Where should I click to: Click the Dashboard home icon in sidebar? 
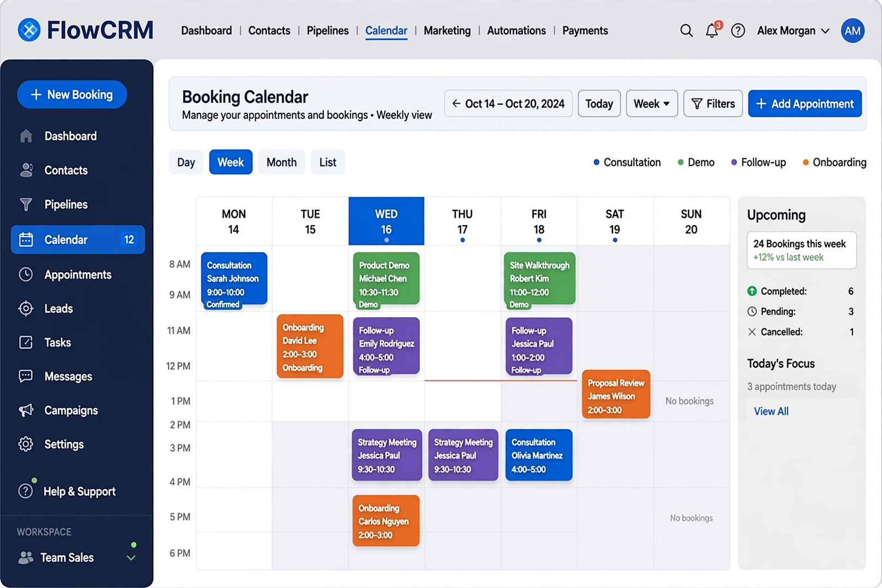click(x=26, y=136)
